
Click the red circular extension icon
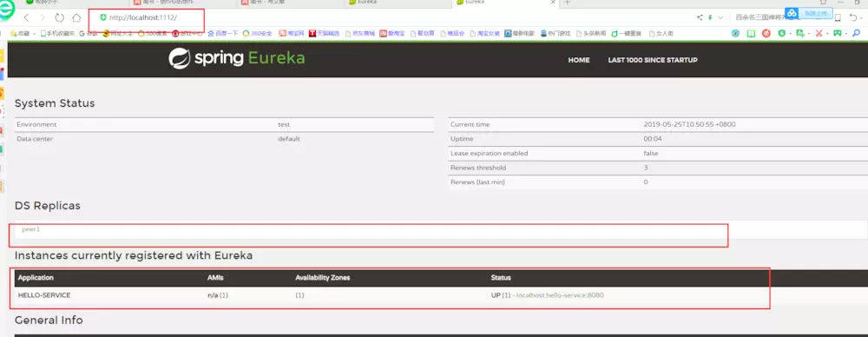click(x=766, y=33)
